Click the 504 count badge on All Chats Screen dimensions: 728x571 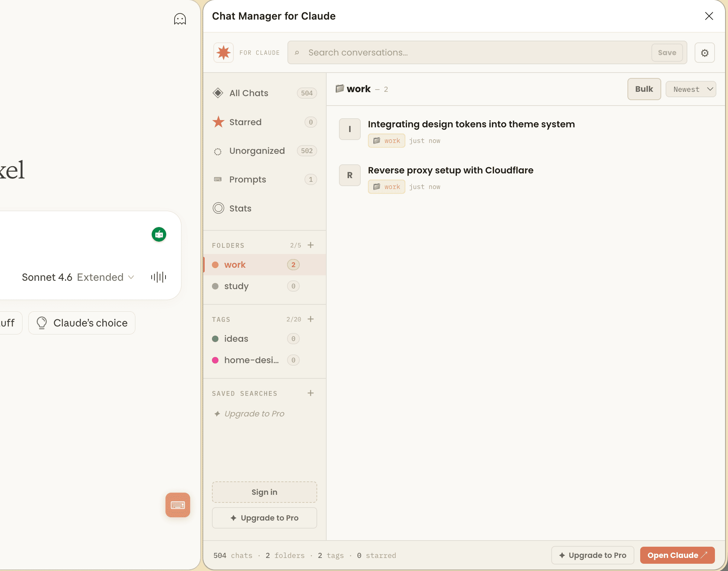tap(307, 93)
